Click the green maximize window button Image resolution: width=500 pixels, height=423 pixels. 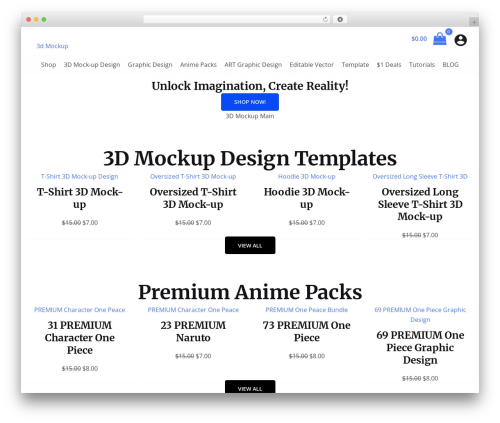[44, 19]
